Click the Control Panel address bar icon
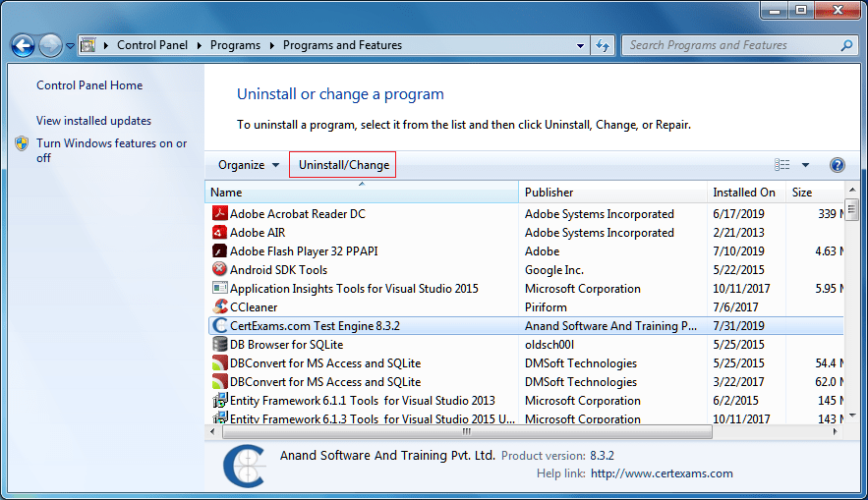Image resolution: width=868 pixels, height=500 pixels. coord(88,45)
